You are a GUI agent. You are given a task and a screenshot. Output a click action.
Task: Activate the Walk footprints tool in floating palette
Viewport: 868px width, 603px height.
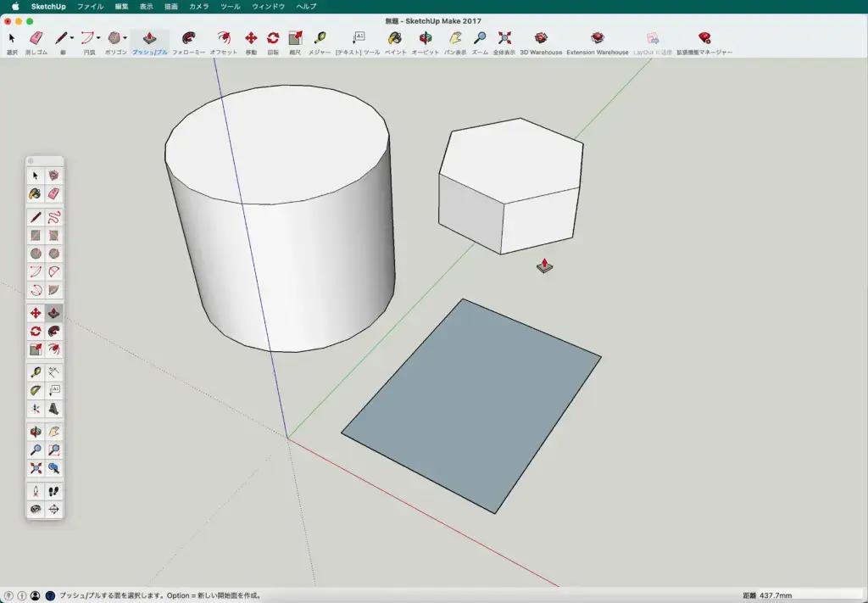(x=53, y=491)
